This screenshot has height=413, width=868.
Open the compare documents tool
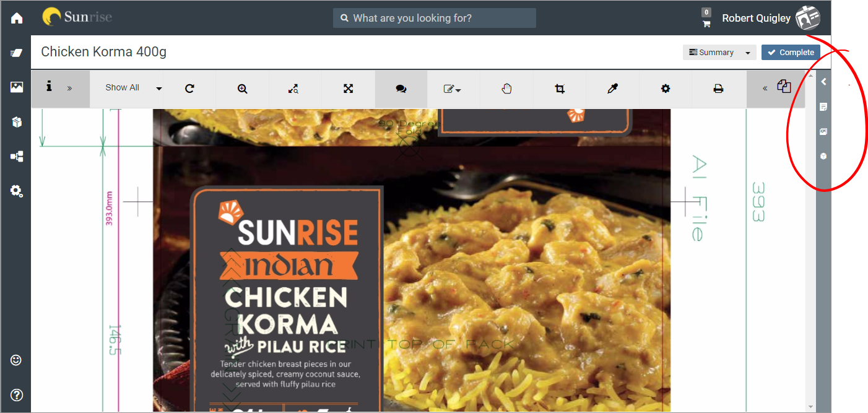click(x=784, y=86)
